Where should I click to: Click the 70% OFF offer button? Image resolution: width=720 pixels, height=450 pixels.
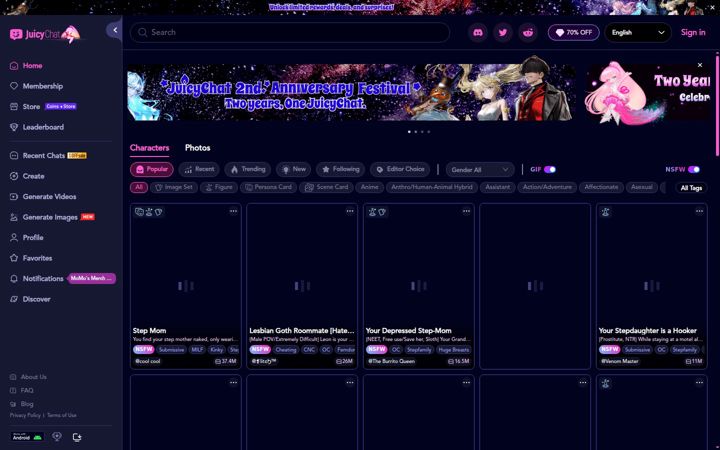point(574,33)
